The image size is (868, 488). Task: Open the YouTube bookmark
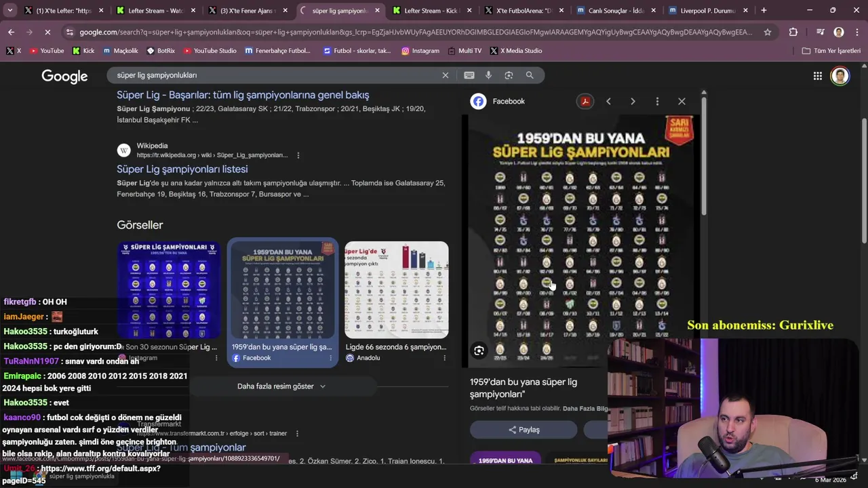click(x=47, y=51)
